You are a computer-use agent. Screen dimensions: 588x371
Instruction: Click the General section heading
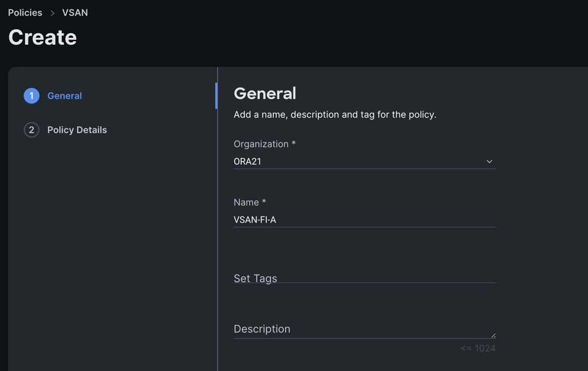click(265, 93)
